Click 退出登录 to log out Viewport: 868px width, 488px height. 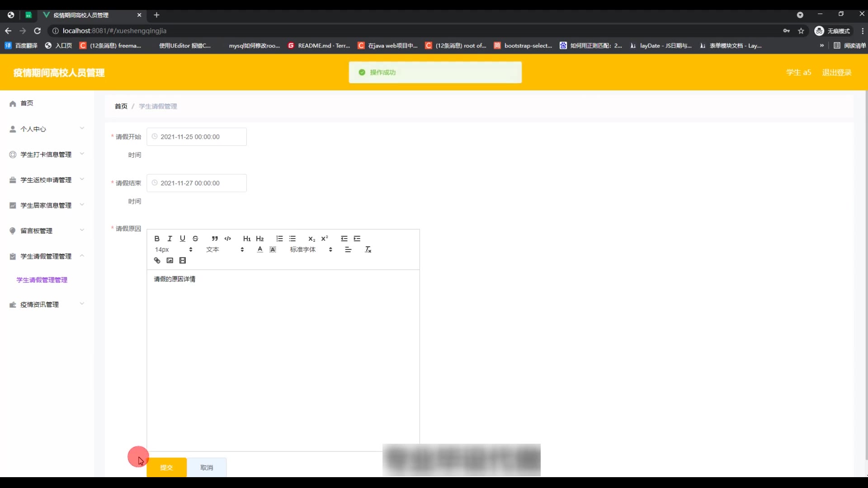point(836,72)
